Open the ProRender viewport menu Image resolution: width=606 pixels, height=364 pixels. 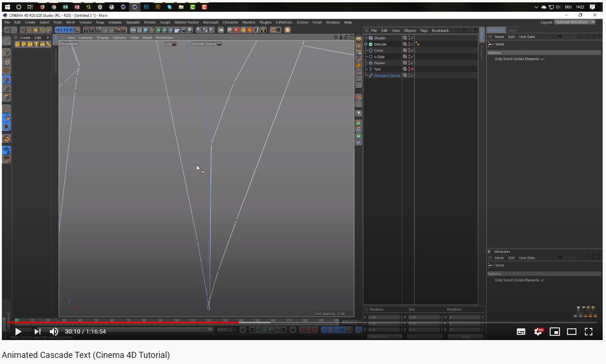(165, 38)
